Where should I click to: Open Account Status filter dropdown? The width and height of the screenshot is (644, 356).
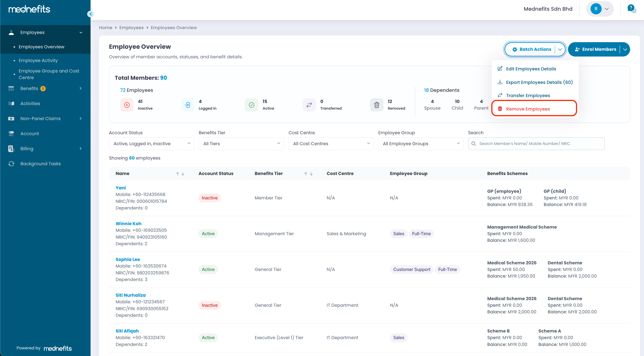[x=152, y=144]
